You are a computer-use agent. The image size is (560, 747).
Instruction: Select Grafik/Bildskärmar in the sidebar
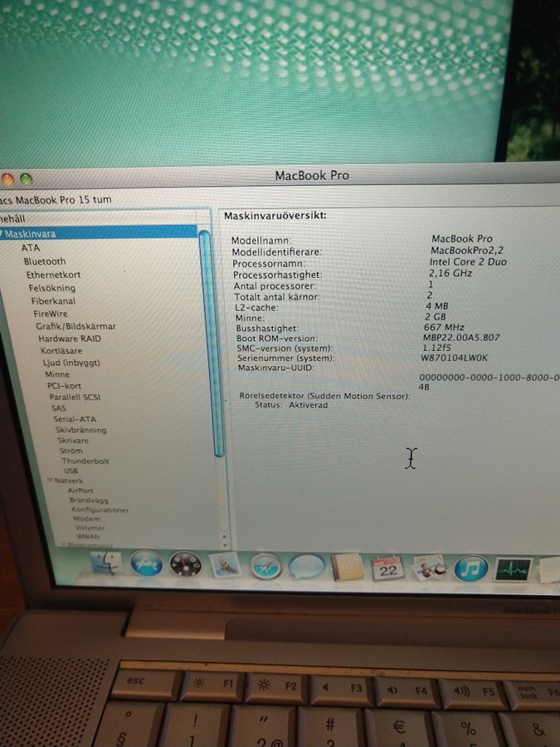click(x=75, y=326)
